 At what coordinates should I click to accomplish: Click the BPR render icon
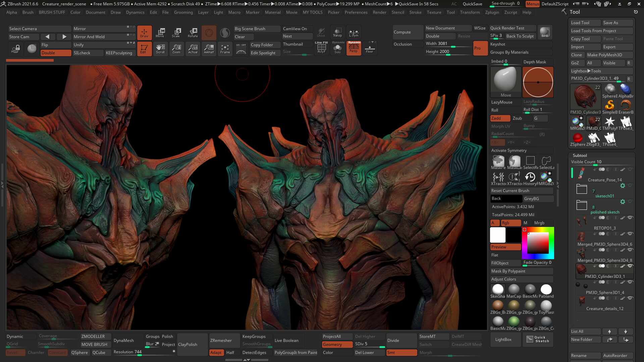[545, 32]
